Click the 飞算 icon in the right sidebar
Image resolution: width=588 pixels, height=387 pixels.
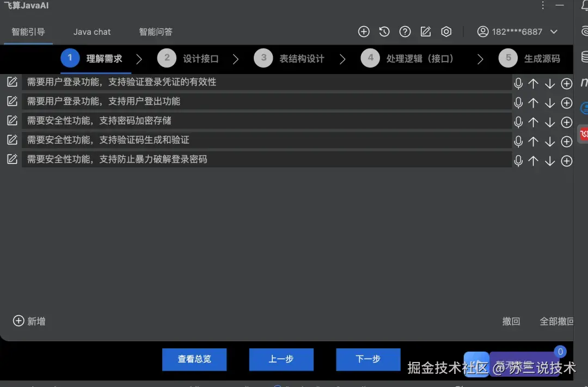click(583, 133)
